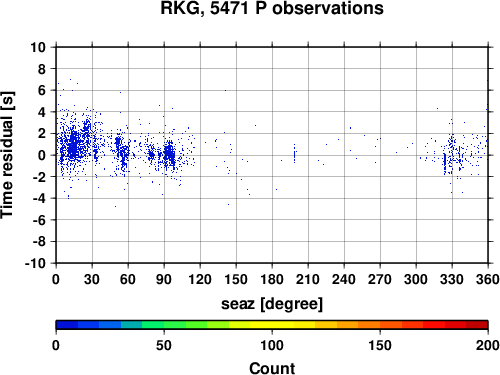Click the y-axis tick label 0
Image resolution: width=500 pixels, height=375 pixels.
pyautogui.click(x=42, y=155)
